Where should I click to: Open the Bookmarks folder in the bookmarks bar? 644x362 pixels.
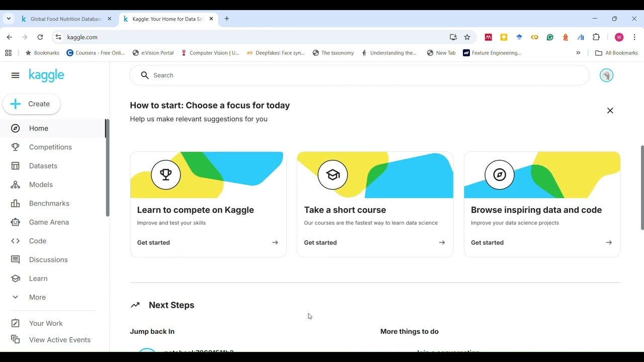tap(42, 53)
